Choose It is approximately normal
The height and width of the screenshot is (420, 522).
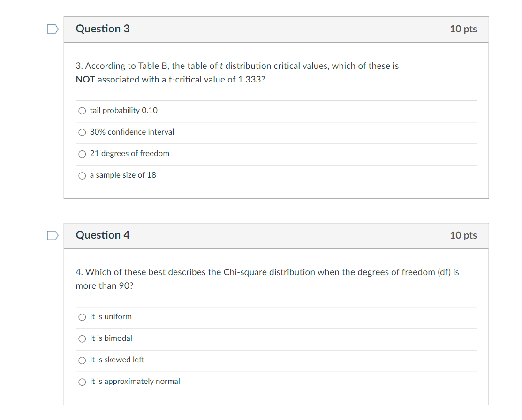(x=82, y=382)
